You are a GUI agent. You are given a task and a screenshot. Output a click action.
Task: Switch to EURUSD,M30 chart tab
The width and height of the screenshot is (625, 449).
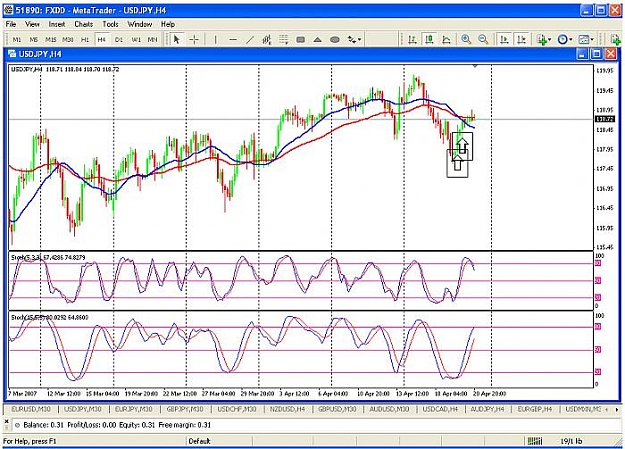pos(31,409)
